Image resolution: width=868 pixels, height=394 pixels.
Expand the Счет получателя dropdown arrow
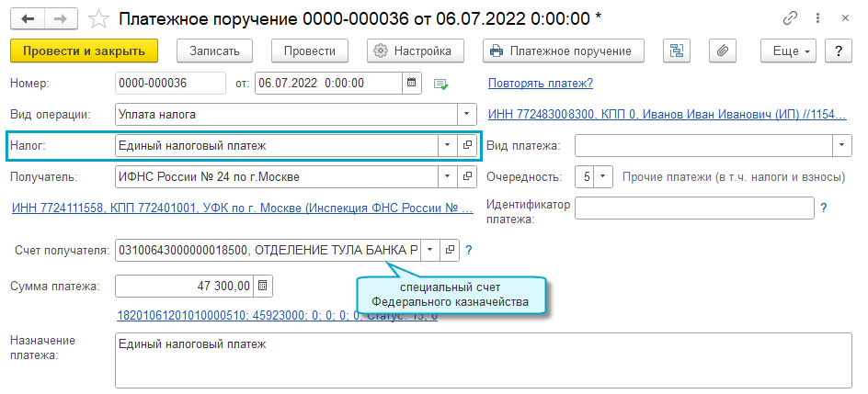click(430, 250)
